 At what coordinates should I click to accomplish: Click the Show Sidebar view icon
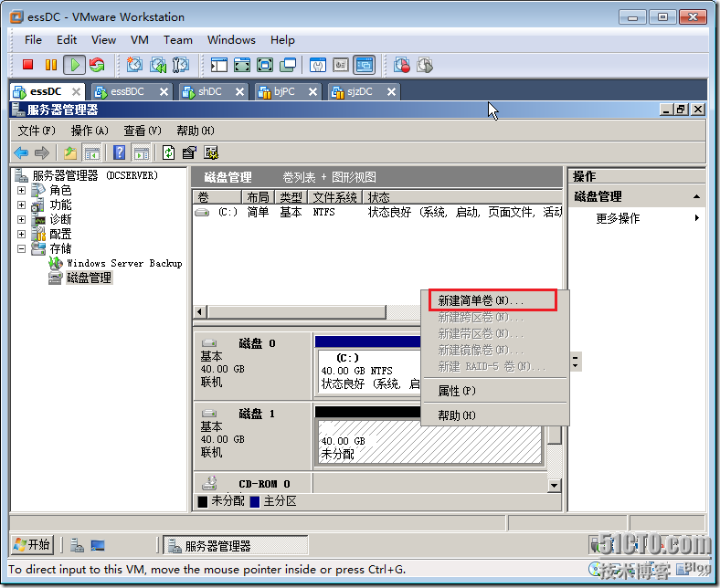click(x=219, y=65)
